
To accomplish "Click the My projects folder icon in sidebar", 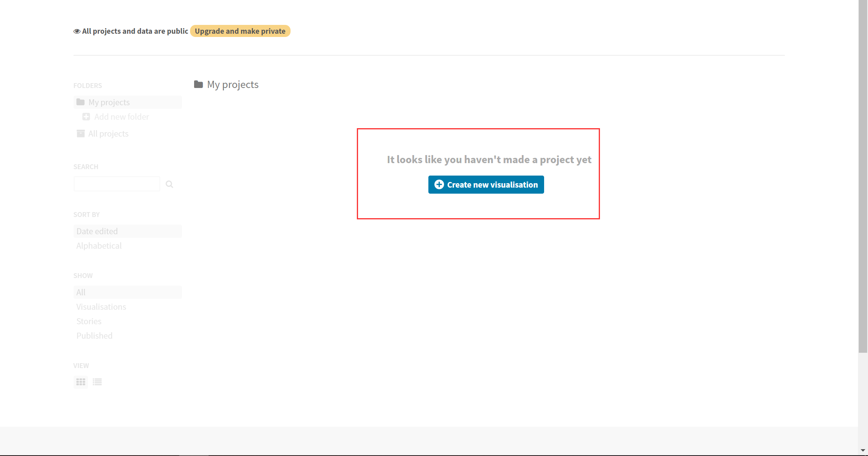I will 80,102.
